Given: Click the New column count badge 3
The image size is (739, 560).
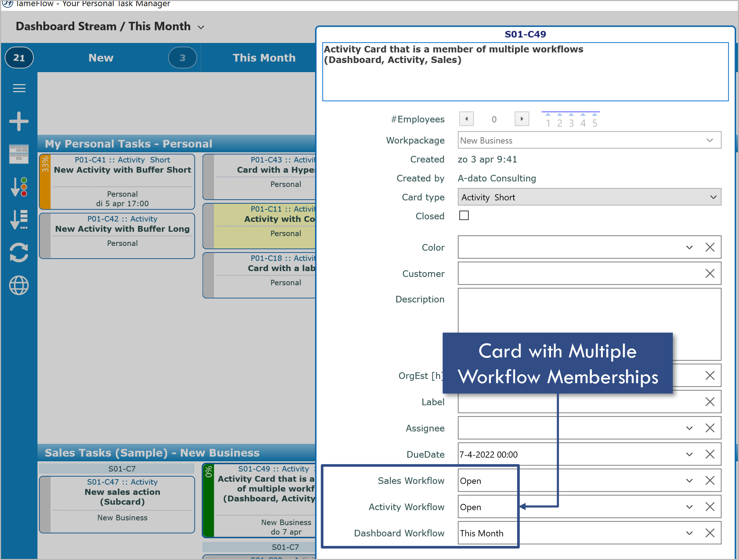Looking at the screenshot, I should point(183,58).
